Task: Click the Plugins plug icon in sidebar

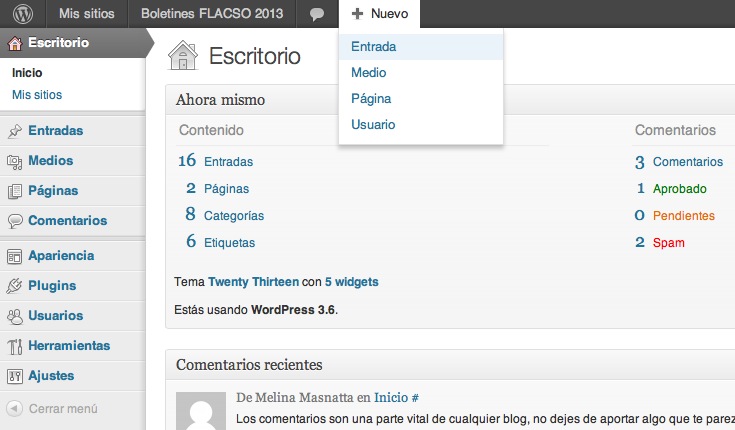Action: click(x=15, y=286)
